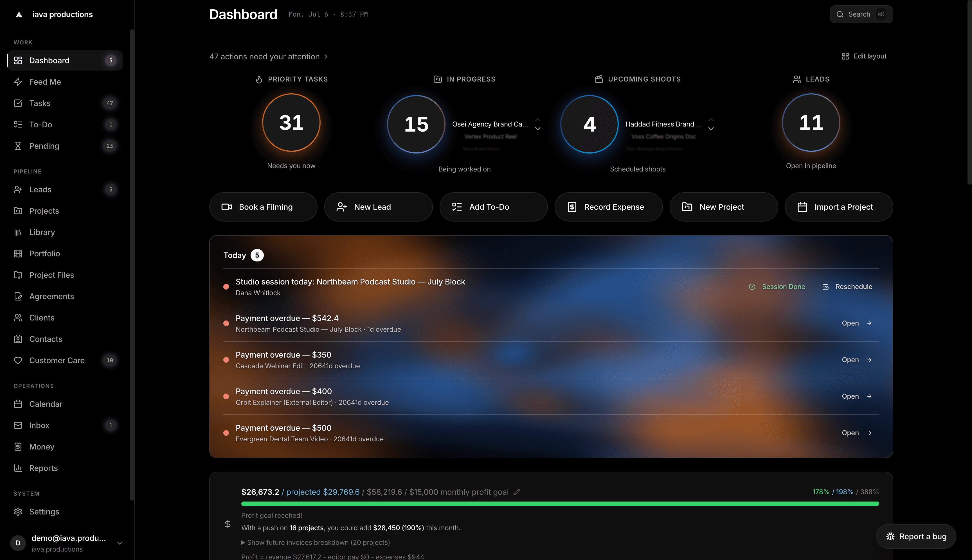The width and height of the screenshot is (972, 560).
Task: Click the In Progress 15 circle
Action: [416, 124]
